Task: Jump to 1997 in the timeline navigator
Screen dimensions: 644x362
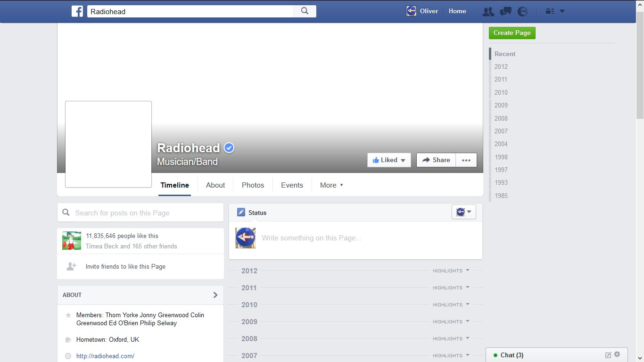Action: tap(501, 170)
